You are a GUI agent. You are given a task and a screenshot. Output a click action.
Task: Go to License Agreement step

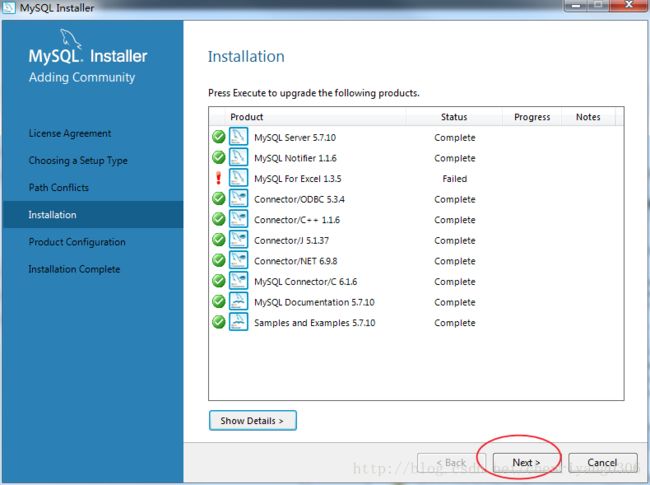(x=70, y=133)
